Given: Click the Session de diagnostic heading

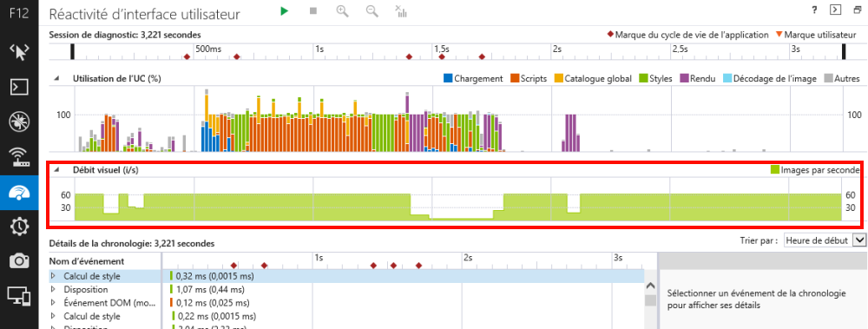Looking at the screenshot, I should coord(125,35).
